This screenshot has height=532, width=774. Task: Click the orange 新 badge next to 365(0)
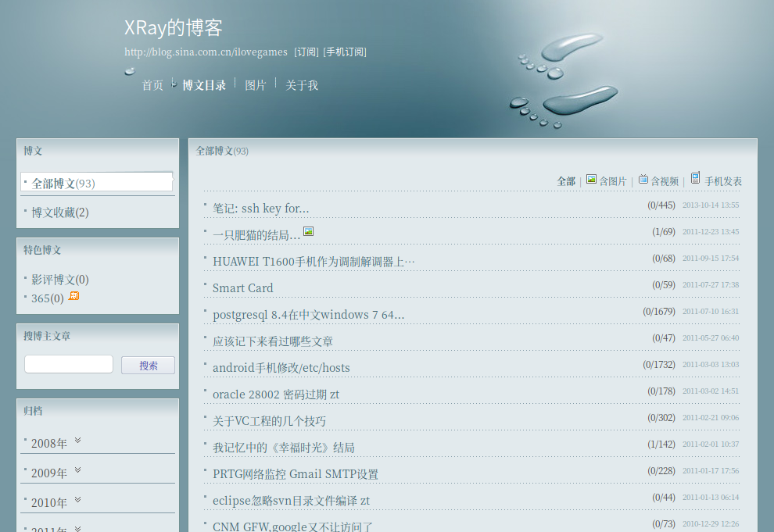point(73,296)
